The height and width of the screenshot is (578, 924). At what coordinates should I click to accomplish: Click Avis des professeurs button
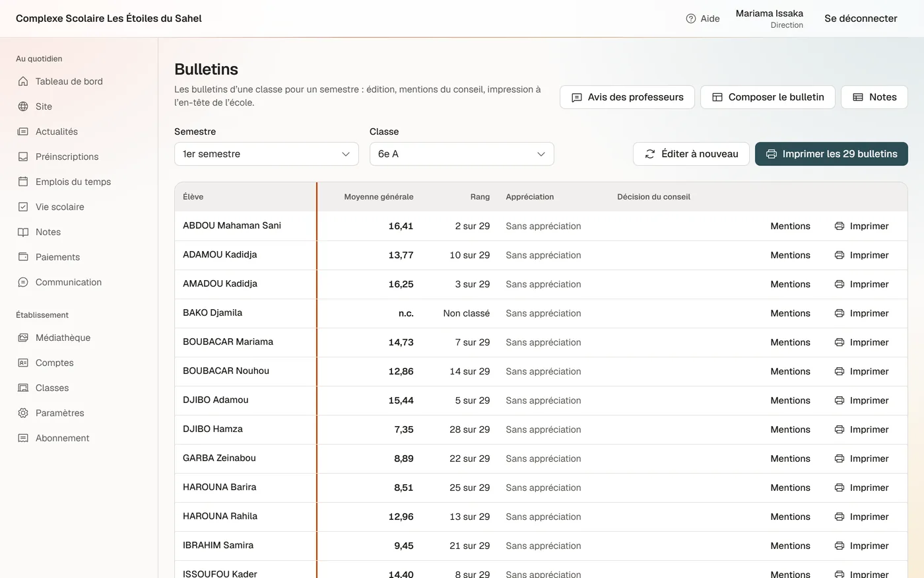627,97
